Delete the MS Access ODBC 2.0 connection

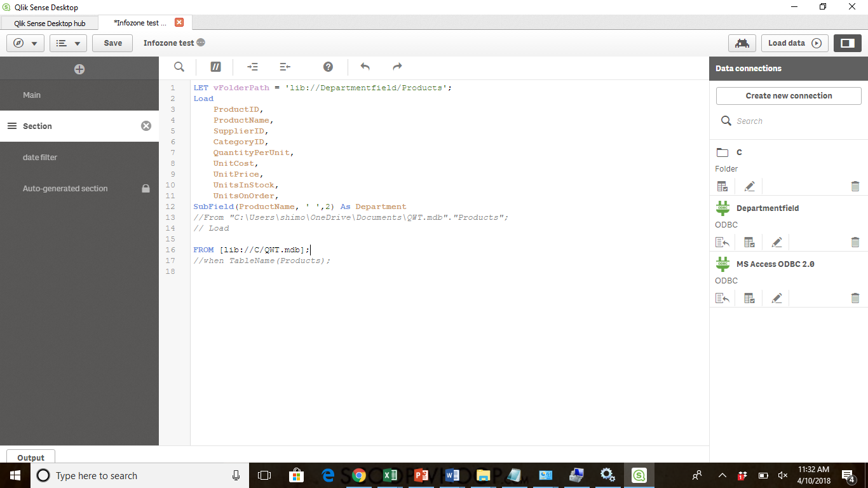point(855,298)
